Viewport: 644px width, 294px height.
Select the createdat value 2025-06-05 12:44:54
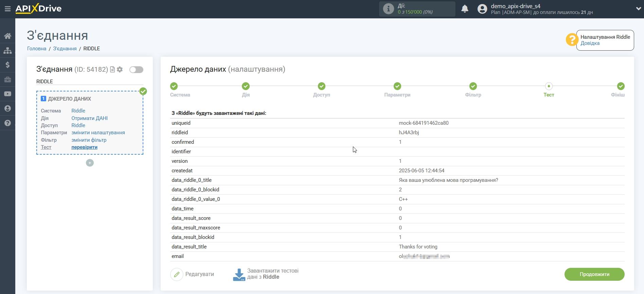422,171
